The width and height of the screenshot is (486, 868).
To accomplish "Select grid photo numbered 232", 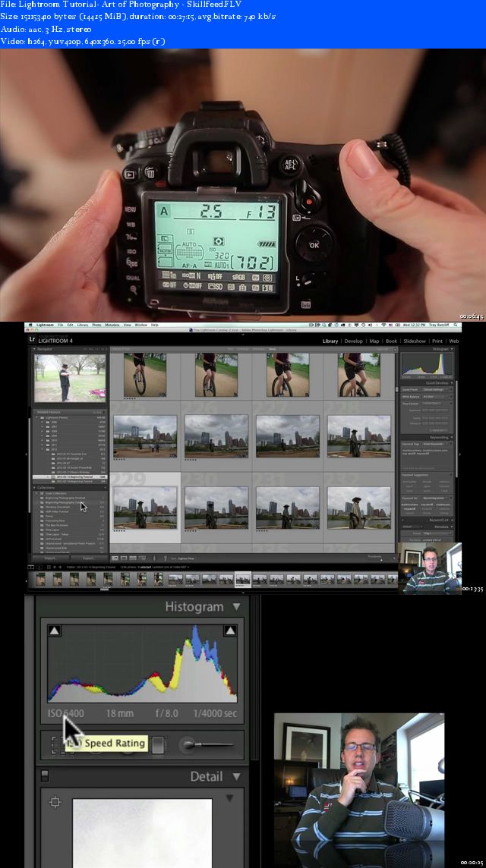I will point(358,507).
